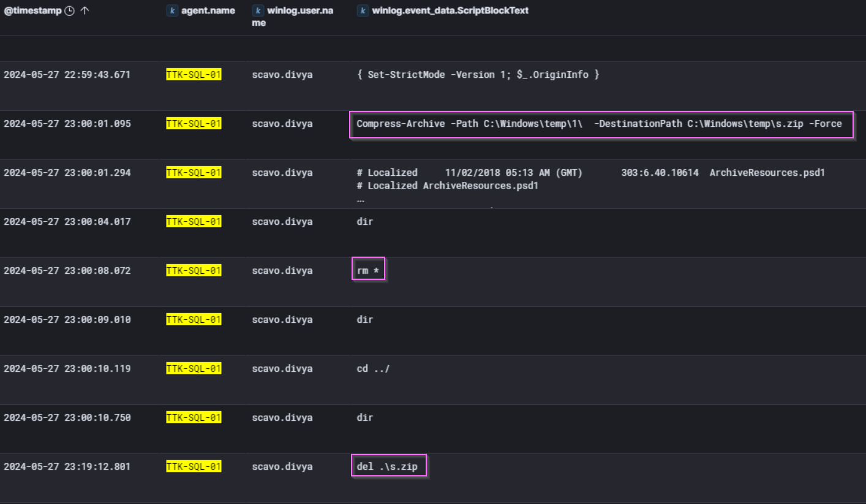866x504 pixels.
Task: Select the "del .\s.zip" command cell
Action: click(x=387, y=467)
